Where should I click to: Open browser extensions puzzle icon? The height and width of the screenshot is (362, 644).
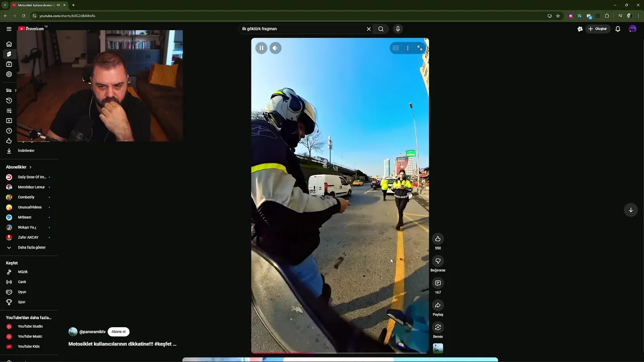(x=607, y=16)
